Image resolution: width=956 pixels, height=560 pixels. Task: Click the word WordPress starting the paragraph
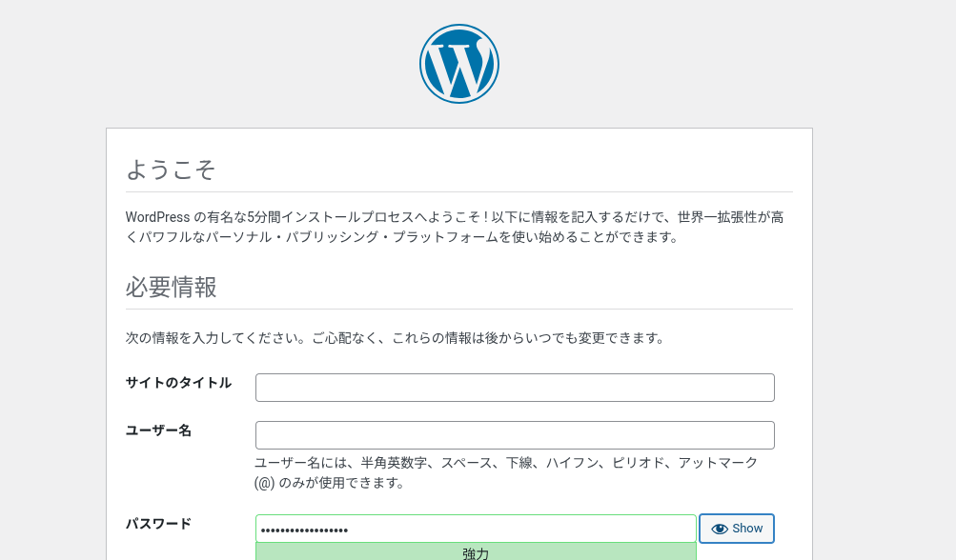[157, 217]
